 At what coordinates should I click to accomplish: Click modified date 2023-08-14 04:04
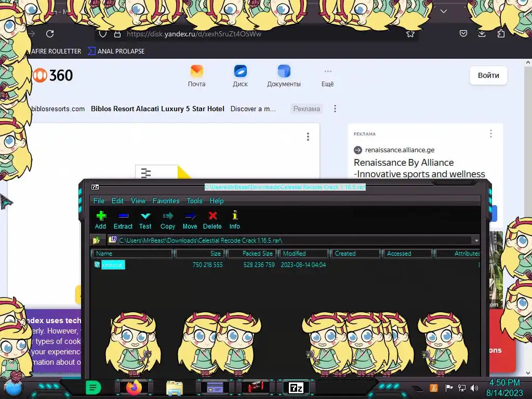pyautogui.click(x=303, y=264)
